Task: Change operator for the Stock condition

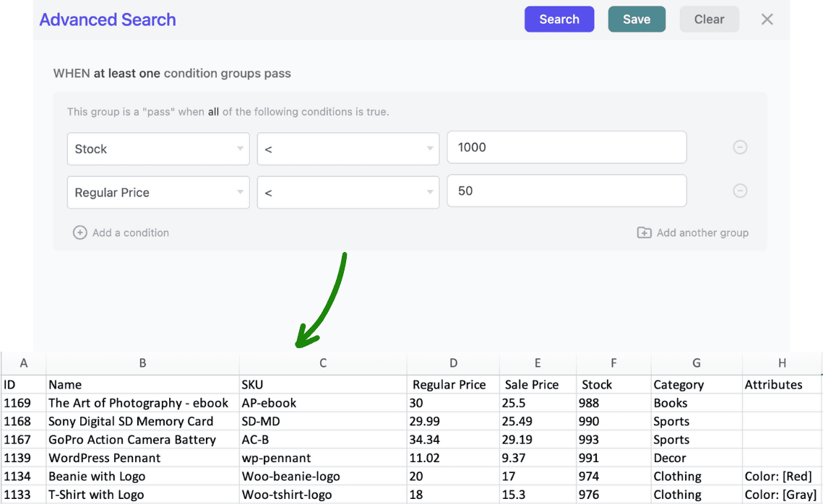Action: point(348,149)
